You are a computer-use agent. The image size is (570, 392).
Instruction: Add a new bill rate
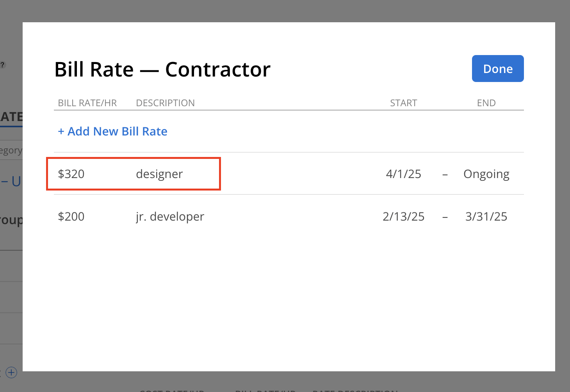(x=112, y=132)
